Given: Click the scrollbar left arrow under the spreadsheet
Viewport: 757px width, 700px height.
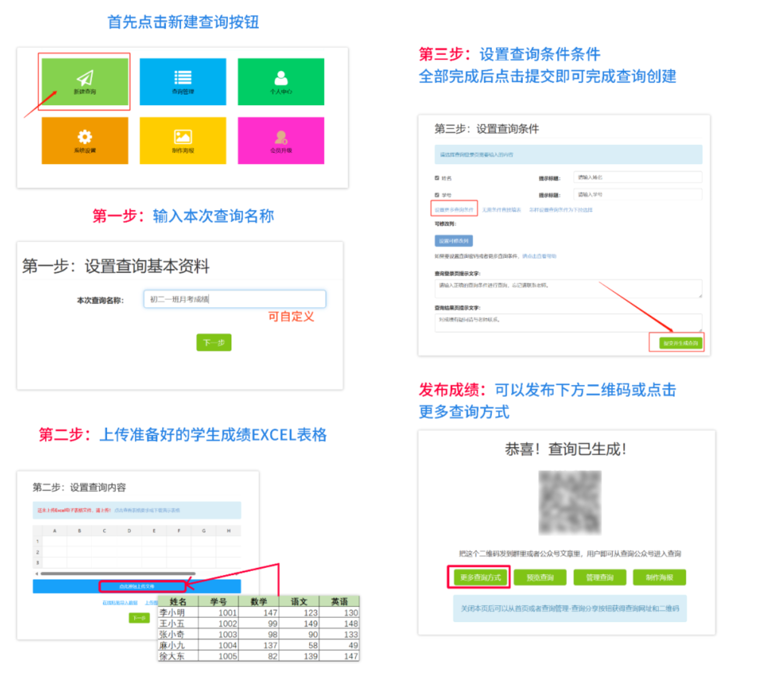Looking at the screenshot, I should point(37,574).
